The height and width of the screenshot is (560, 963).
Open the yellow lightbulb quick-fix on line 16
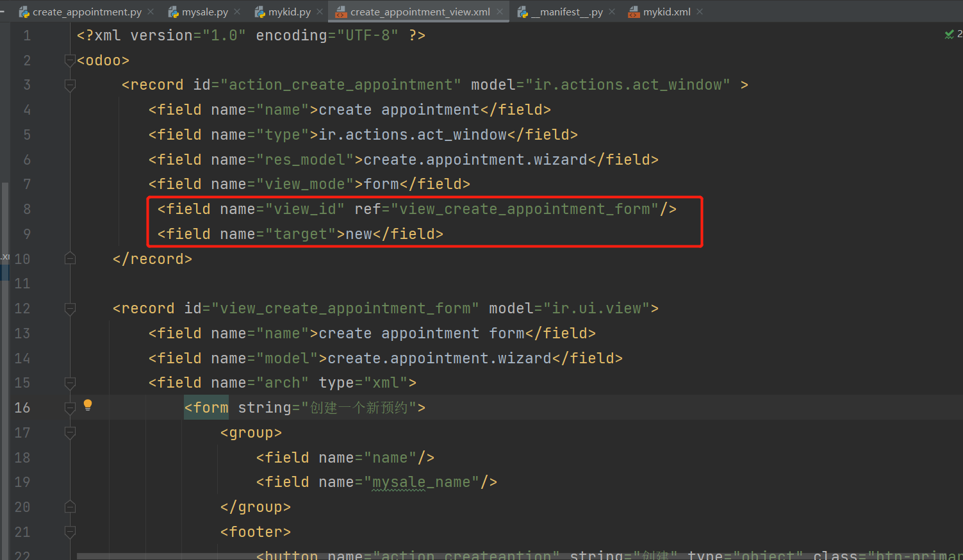tap(88, 405)
